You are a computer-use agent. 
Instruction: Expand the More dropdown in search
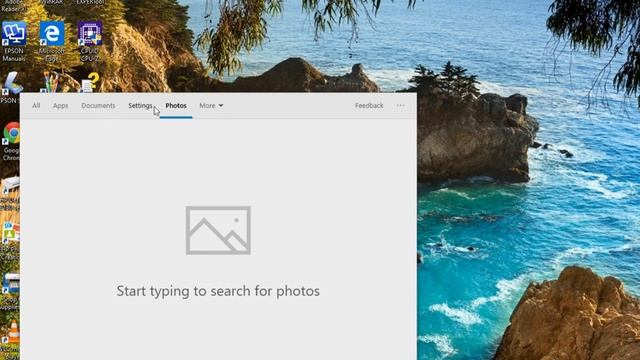click(211, 106)
